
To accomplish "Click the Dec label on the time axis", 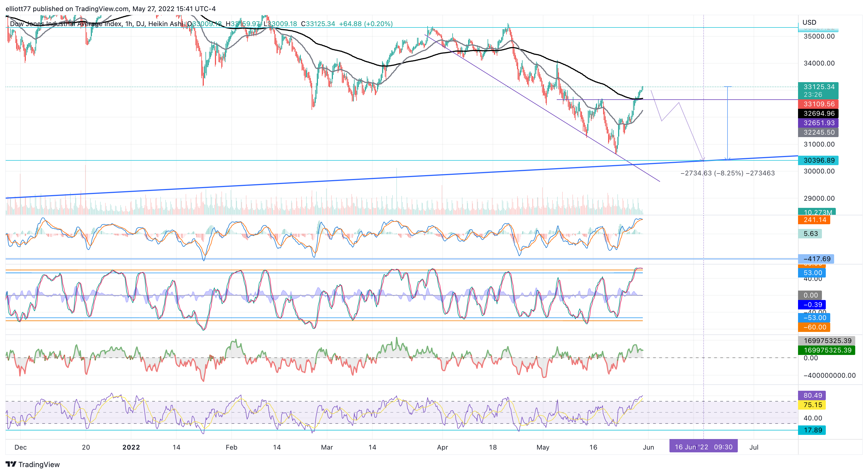I will (21, 447).
